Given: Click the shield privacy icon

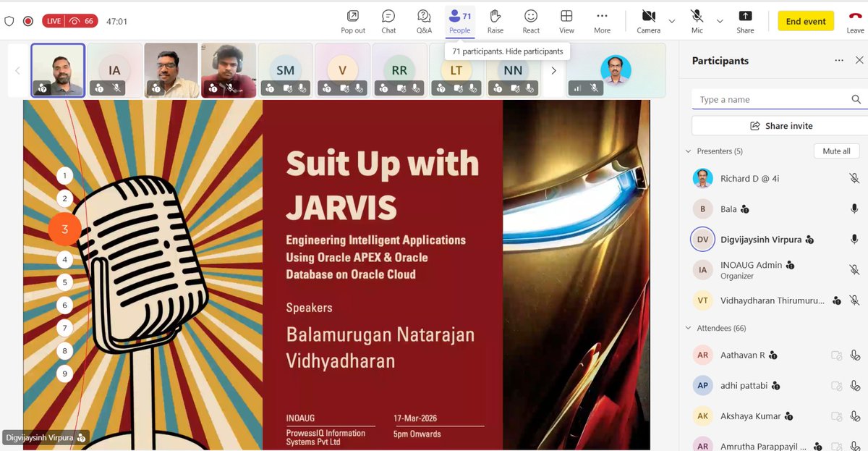Looking at the screenshot, I should pos(9,21).
